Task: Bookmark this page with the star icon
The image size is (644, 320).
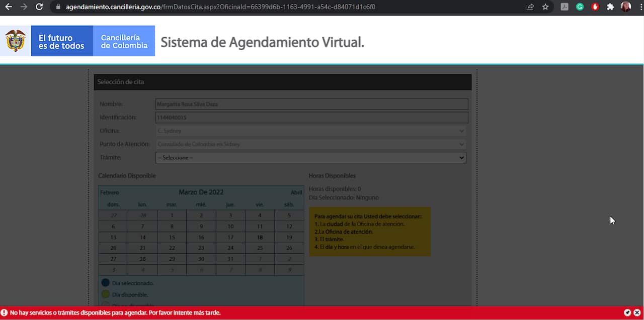Action: (545, 7)
